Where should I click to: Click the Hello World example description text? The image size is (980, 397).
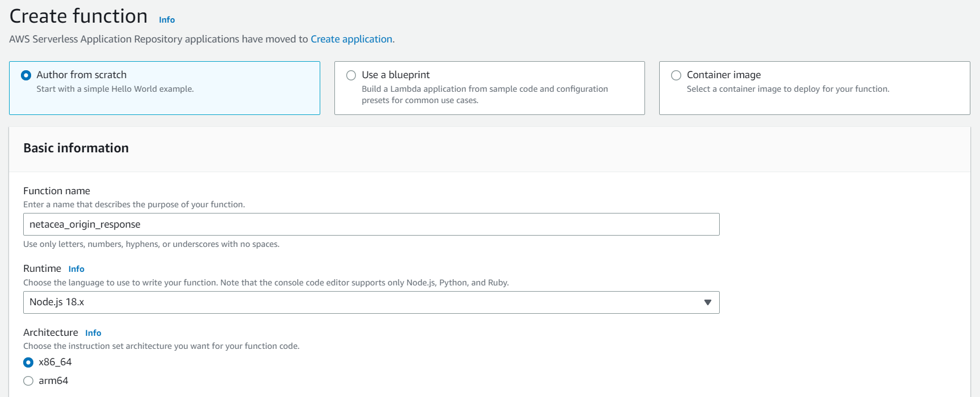coord(115,89)
